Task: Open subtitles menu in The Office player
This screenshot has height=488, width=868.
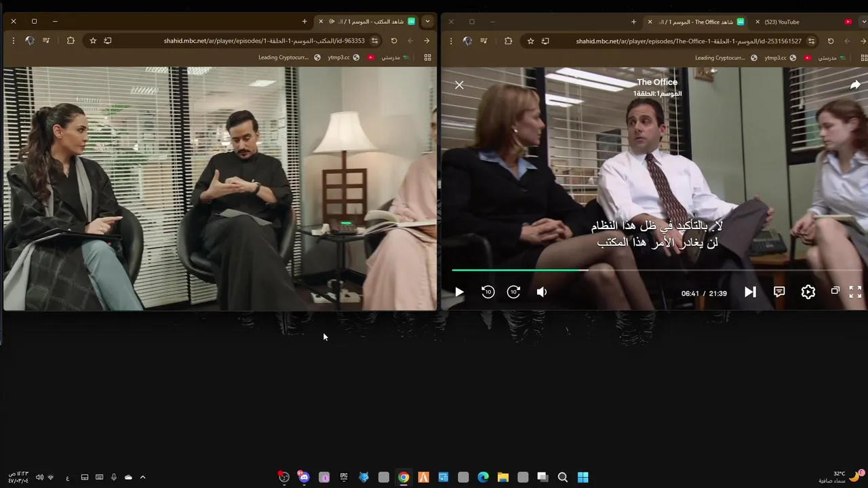Action: tap(779, 292)
